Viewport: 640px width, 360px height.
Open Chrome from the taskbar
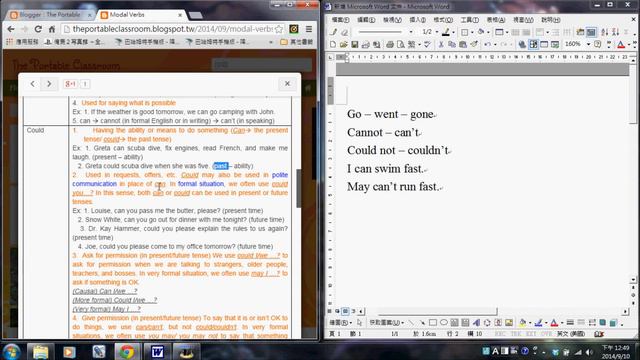click(127, 351)
